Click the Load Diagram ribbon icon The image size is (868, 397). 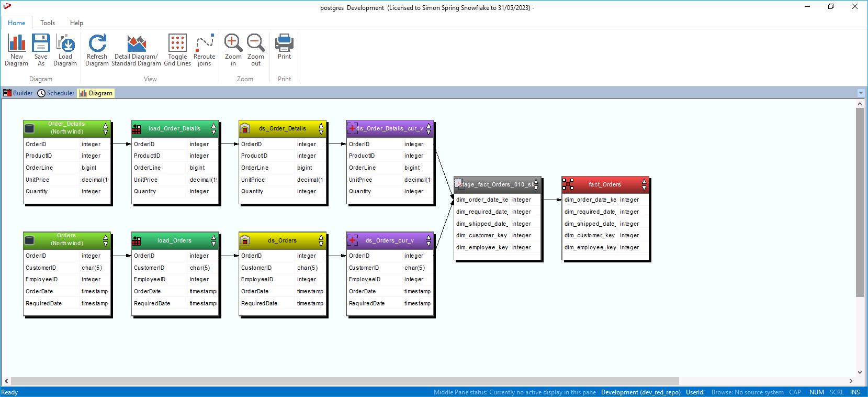coord(65,50)
